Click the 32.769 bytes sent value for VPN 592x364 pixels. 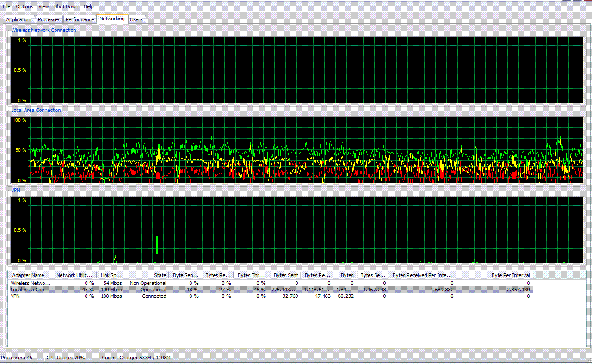click(x=290, y=296)
